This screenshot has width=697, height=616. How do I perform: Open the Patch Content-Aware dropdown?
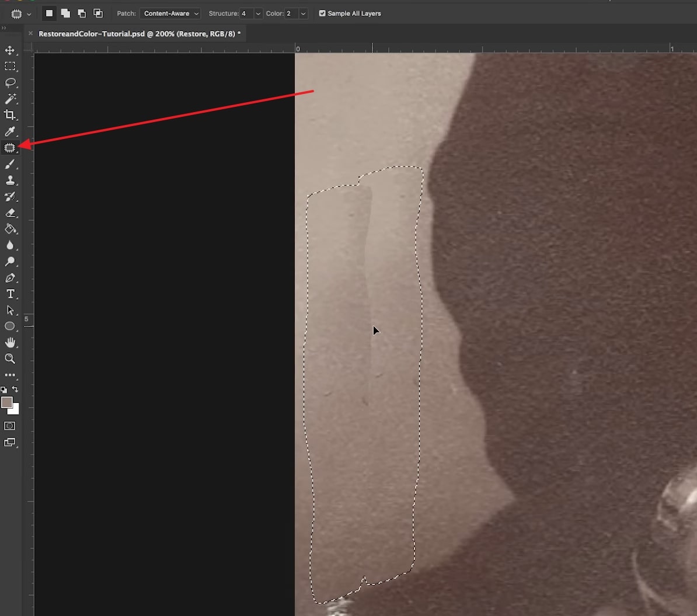(x=170, y=13)
